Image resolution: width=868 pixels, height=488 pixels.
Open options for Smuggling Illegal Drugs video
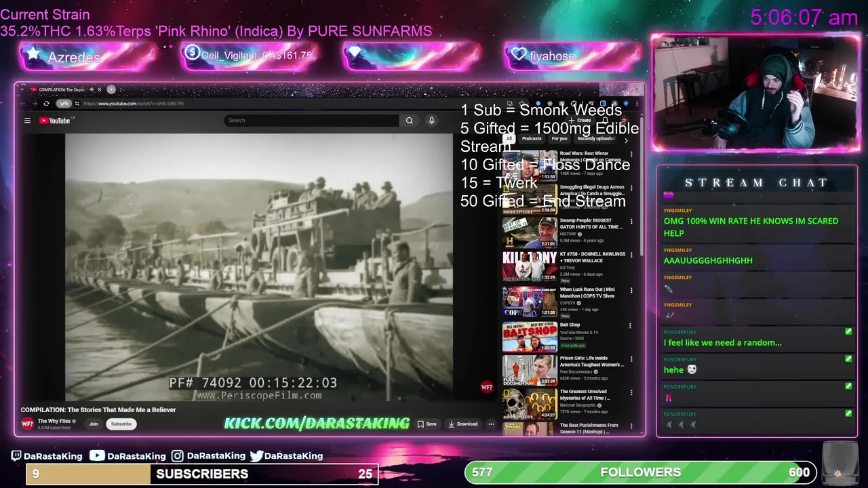[631, 188]
